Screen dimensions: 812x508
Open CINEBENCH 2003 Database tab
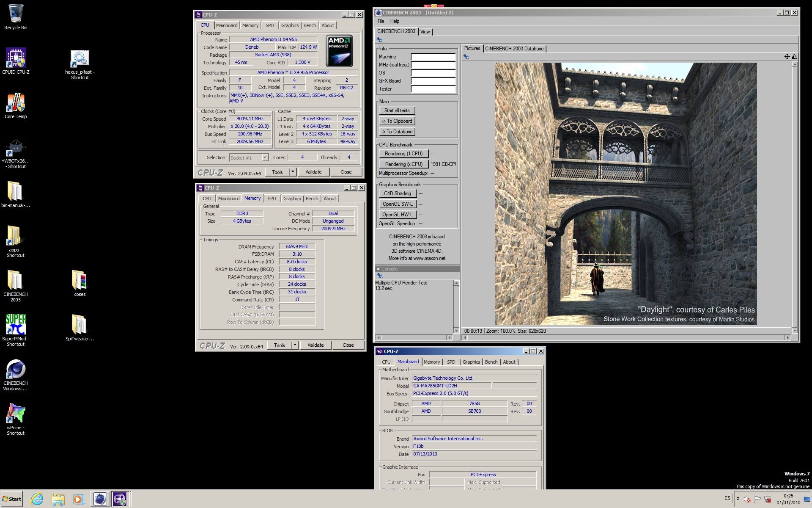(x=514, y=49)
